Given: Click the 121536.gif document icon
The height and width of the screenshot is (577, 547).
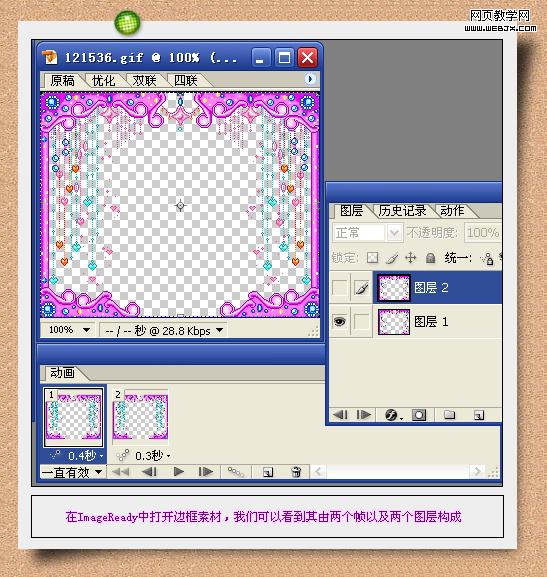Looking at the screenshot, I should pyautogui.click(x=50, y=57).
